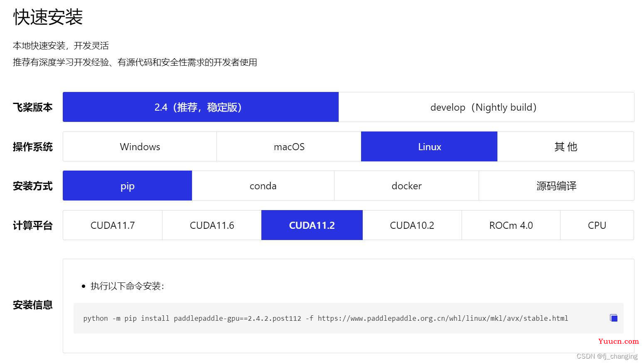
Task: Select CUDA10.2 compute platform
Action: click(x=412, y=225)
